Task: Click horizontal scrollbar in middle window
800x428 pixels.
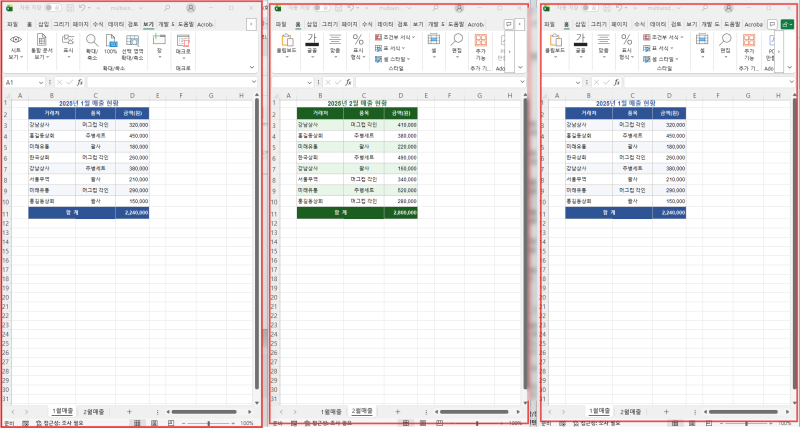Action: [x=474, y=412]
